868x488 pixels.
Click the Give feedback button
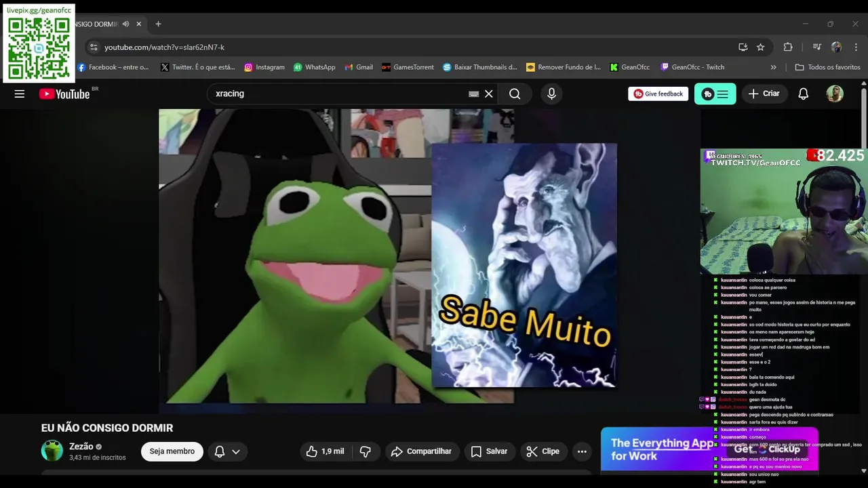click(x=658, y=94)
